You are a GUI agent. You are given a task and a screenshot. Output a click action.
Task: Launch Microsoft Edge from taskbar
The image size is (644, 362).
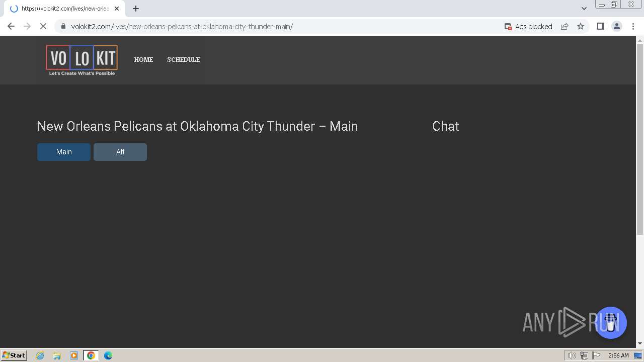pos(108,355)
